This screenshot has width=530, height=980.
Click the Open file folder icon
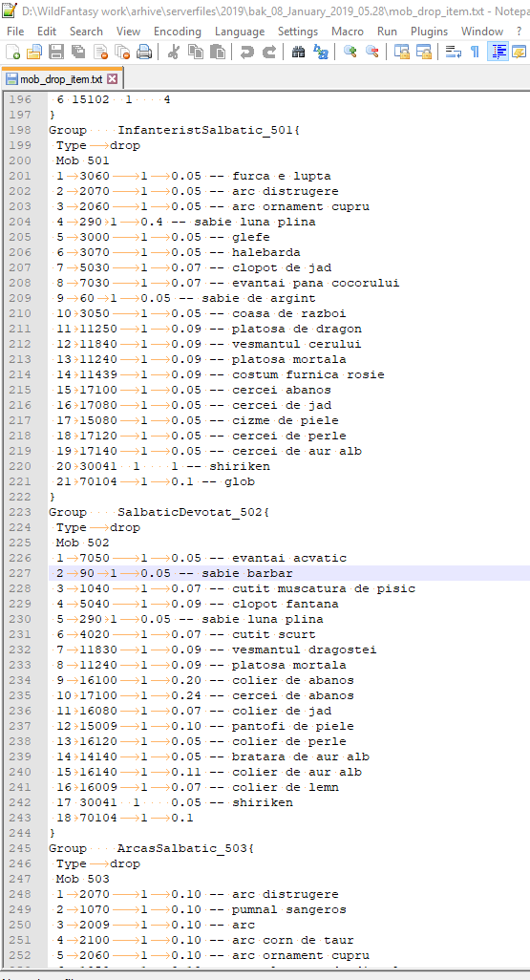click(x=34, y=53)
